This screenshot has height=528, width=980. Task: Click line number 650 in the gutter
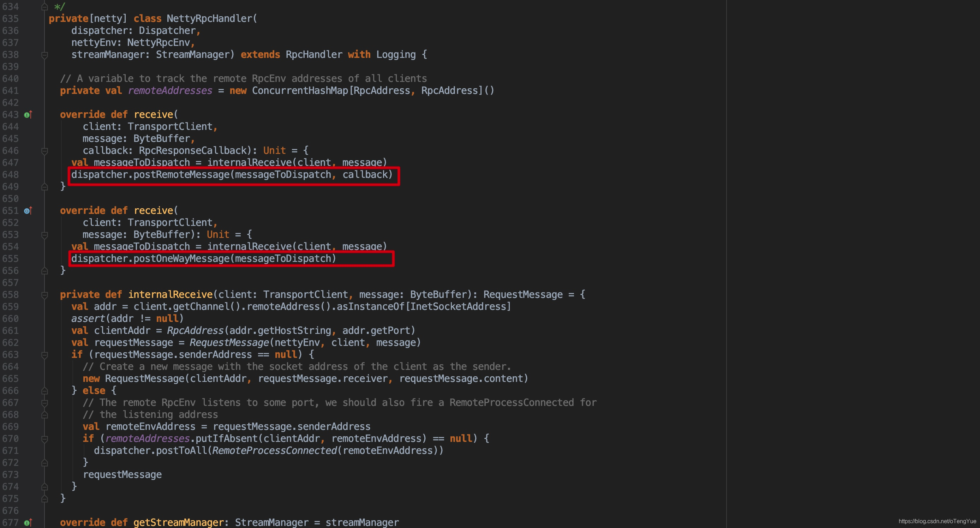pyautogui.click(x=10, y=199)
